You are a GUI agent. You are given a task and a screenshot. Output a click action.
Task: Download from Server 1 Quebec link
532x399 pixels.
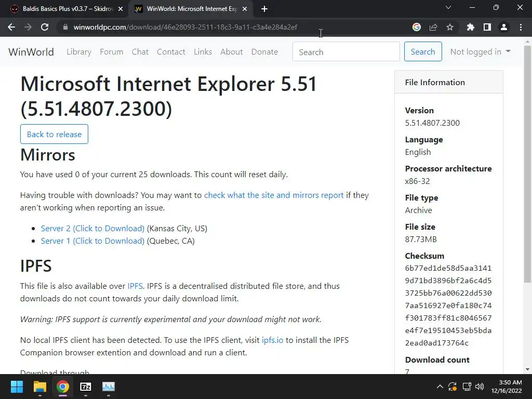tap(92, 241)
